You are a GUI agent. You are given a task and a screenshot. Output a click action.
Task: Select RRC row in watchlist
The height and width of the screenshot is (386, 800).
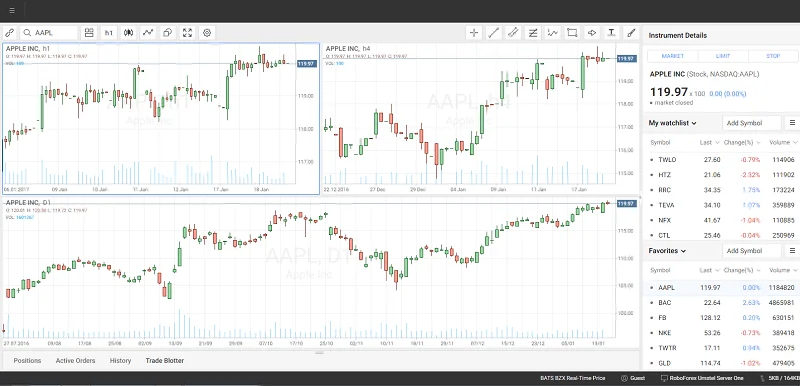coord(722,190)
